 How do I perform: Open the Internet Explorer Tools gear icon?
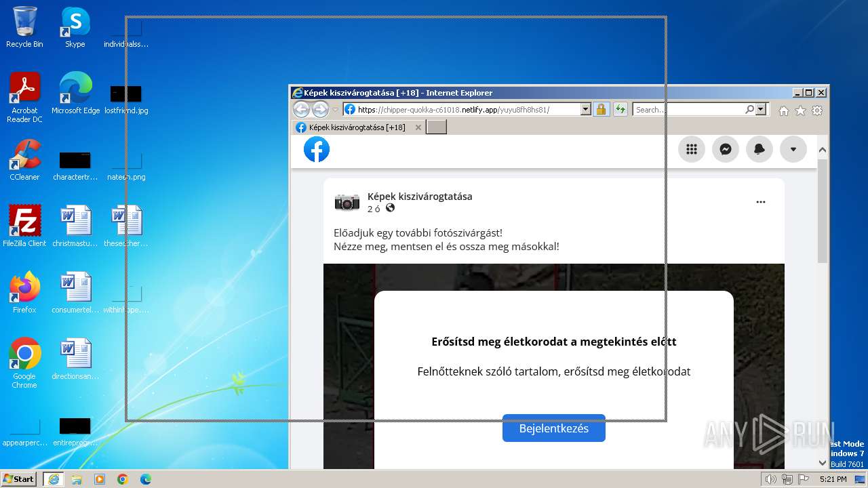coord(817,110)
